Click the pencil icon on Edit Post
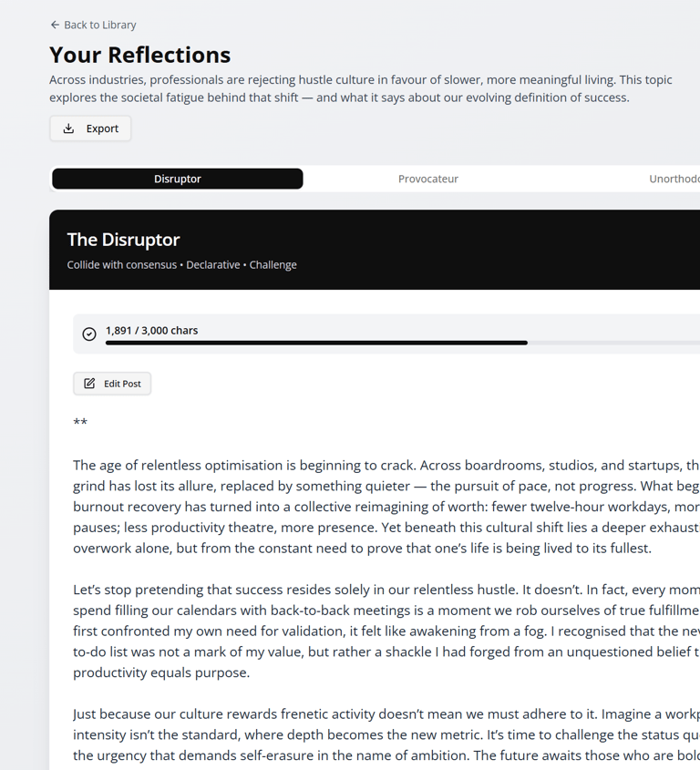This screenshot has width=700, height=770. 89,384
